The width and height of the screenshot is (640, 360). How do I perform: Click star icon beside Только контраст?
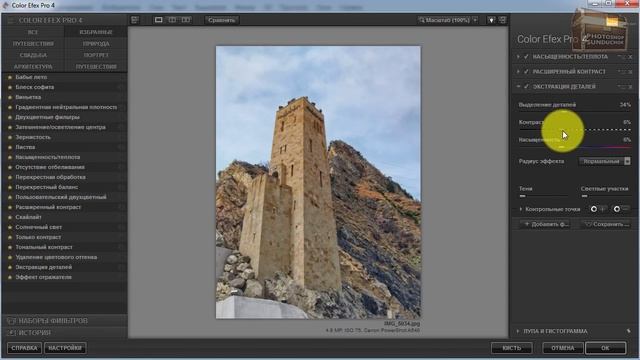[x=10, y=237]
